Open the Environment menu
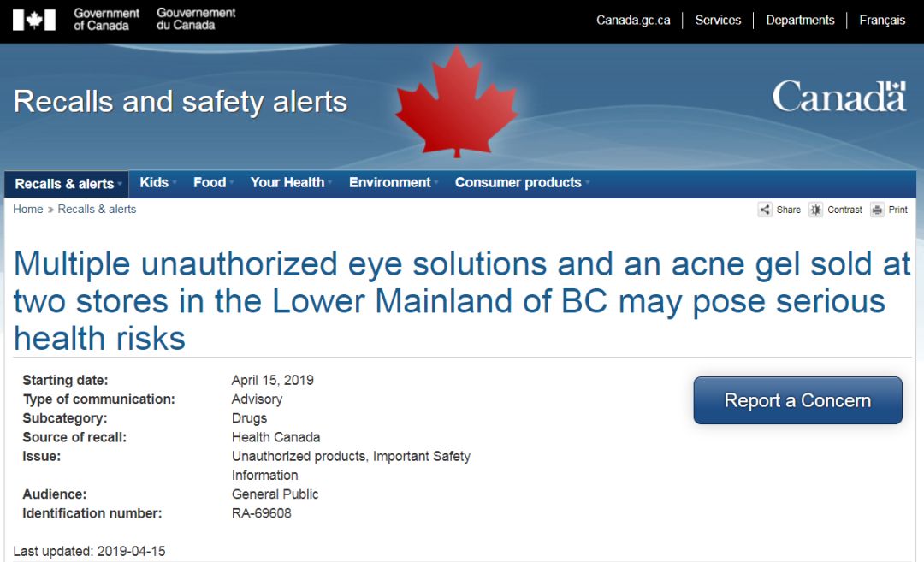 click(392, 182)
